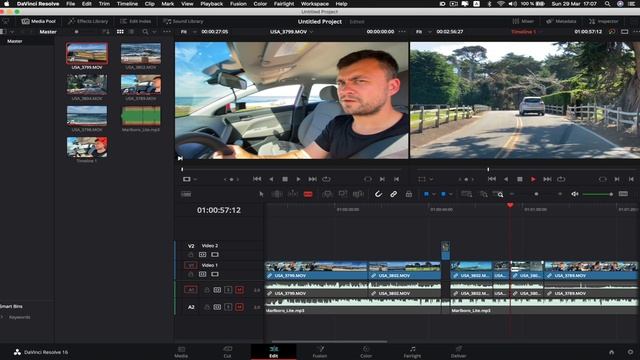
Task: Open the File menu
Action: (71, 4)
